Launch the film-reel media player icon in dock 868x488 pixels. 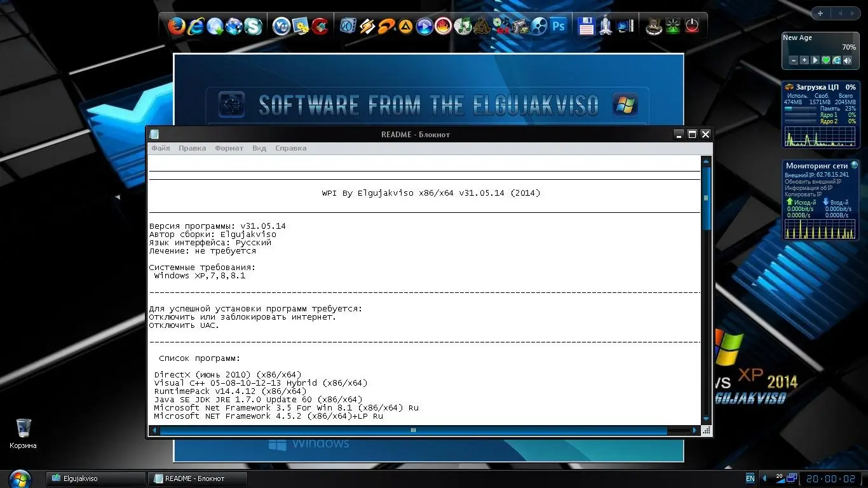(x=539, y=26)
